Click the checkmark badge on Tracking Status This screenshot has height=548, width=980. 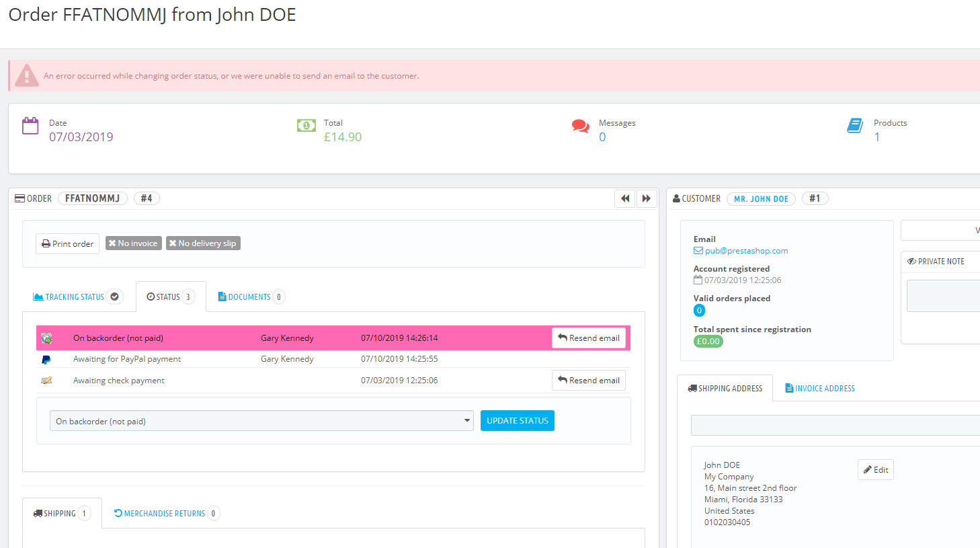click(115, 297)
